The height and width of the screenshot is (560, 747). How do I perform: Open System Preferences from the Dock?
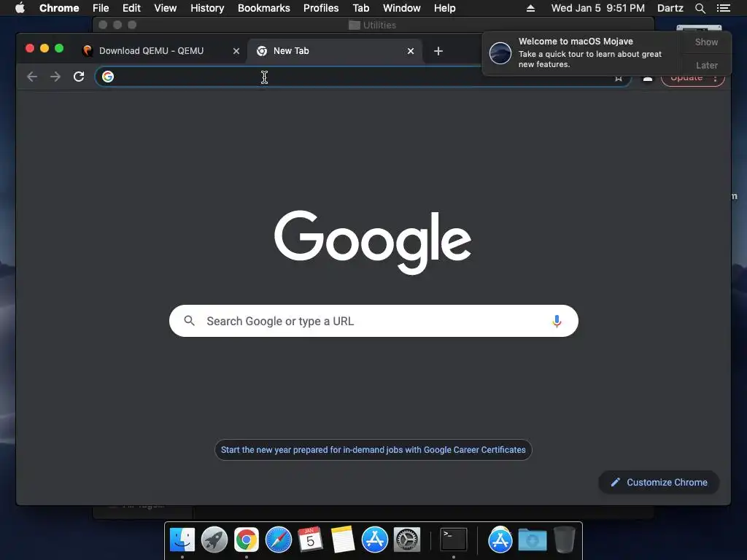(x=407, y=540)
